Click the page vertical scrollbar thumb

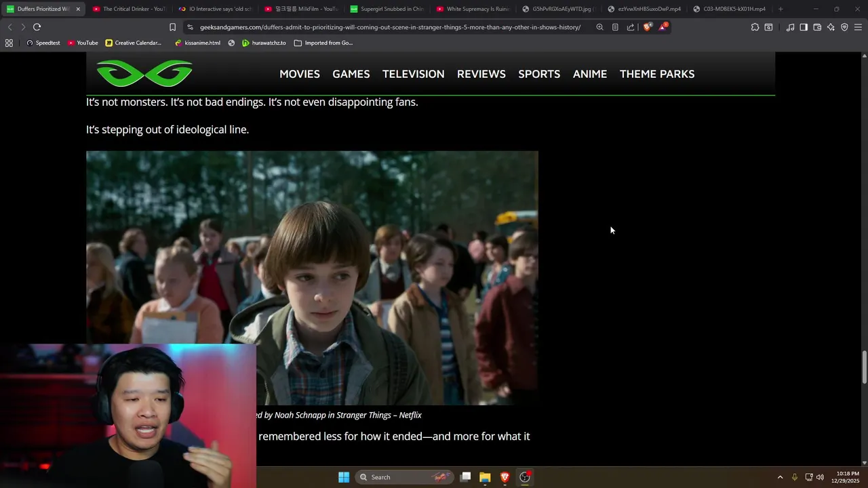(x=864, y=367)
